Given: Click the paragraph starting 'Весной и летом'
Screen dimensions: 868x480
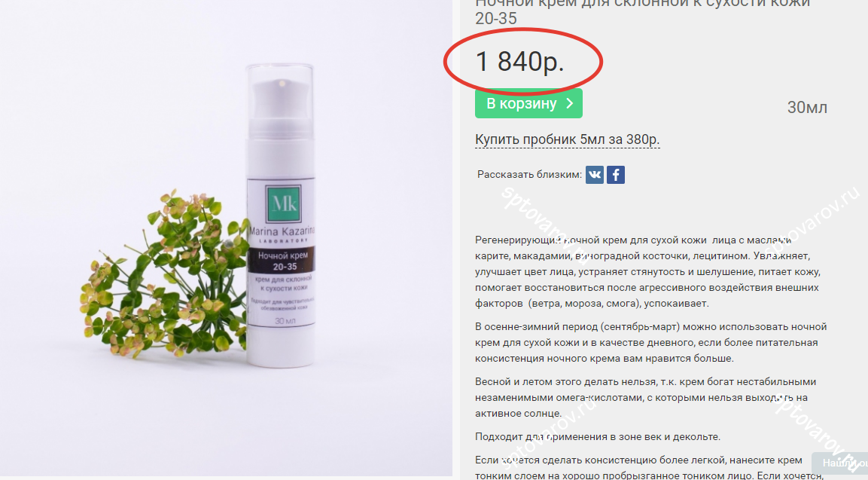Looking at the screenshot, I should (x=645, y=397).
